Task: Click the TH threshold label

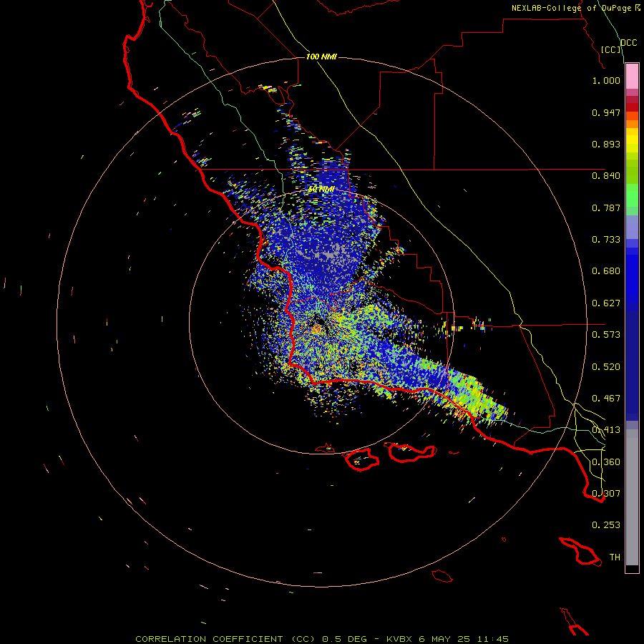Action: 615,557
